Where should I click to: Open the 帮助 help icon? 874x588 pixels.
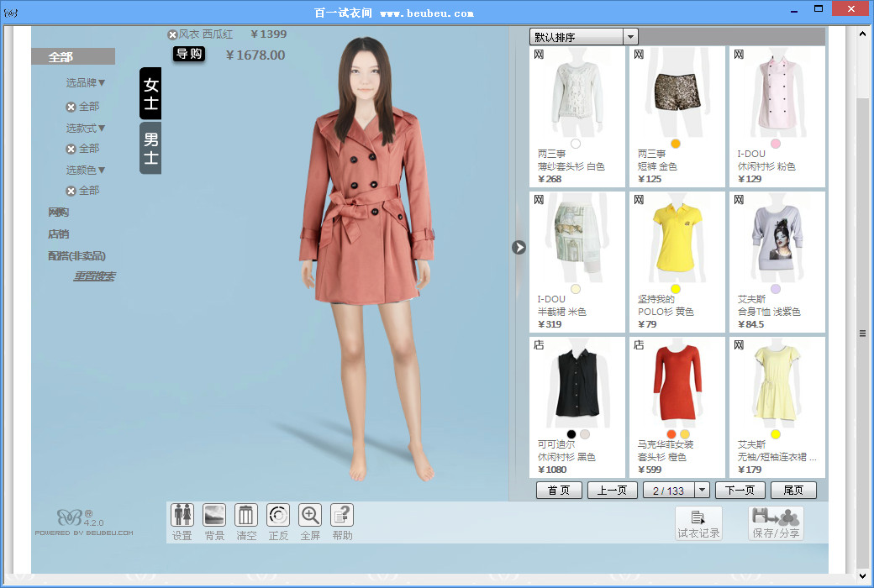pyautogui.click(x=342, y=515)
